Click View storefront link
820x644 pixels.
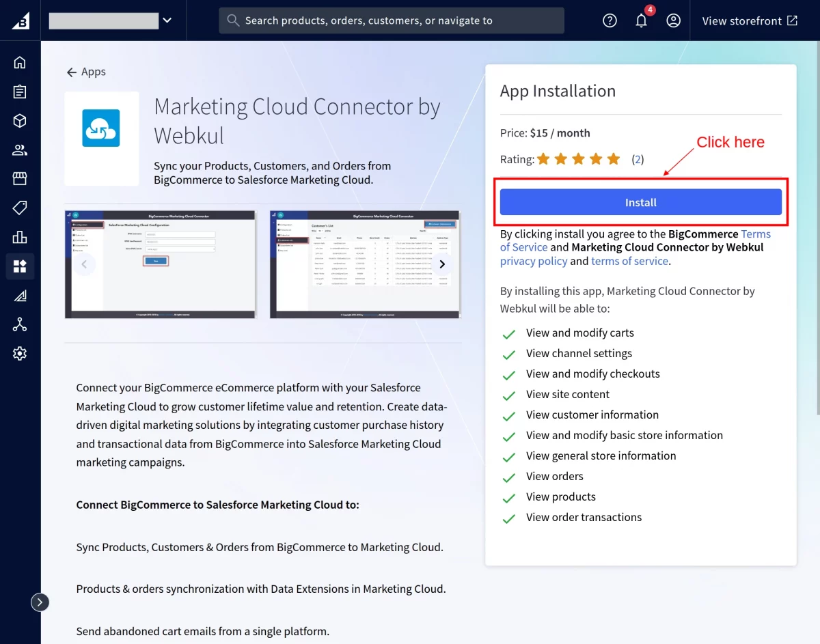pyautogui.click(x=750, y=20)
